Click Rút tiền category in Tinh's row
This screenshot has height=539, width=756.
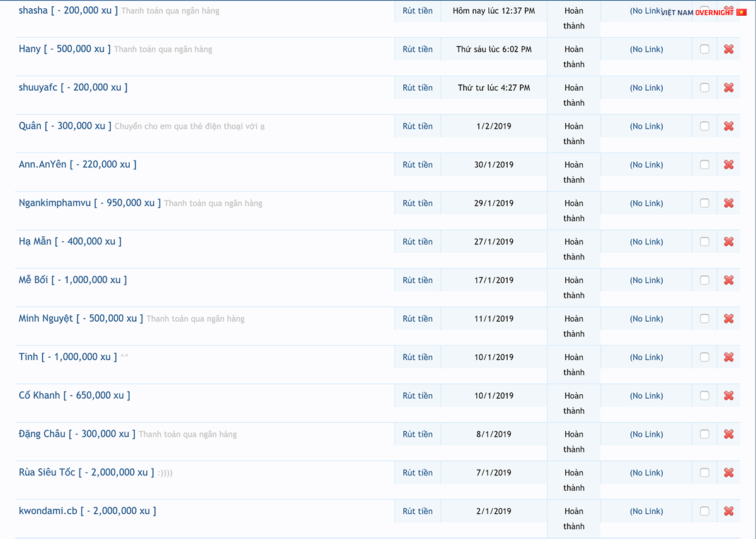click(x=418, y=357)
